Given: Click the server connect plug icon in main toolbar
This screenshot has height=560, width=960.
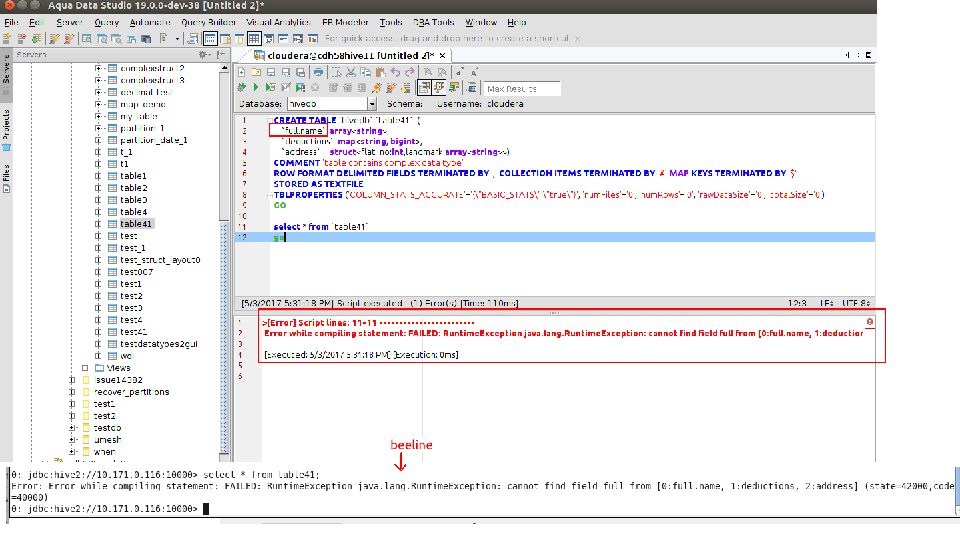Looking at the screenshot, I should tap(55, 39).
